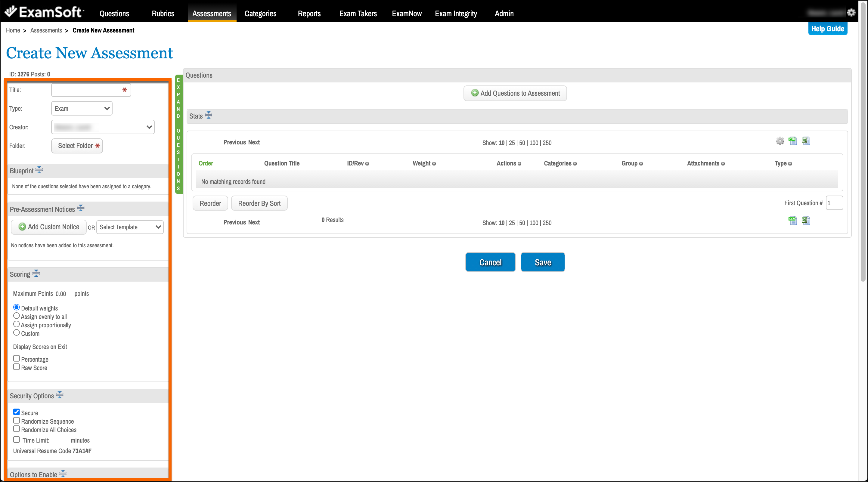Click the Reorder By Sort button
The image size is (868, 482).
tap(259, 203)
